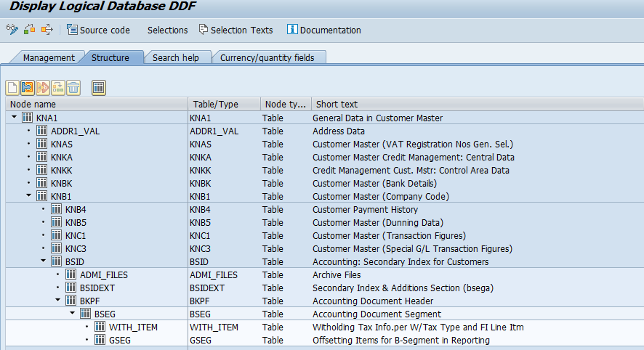This screenshot has height=350, width=644.
Task: Click the Display/Change pencil-glasses icon
Action: point(12,30)
